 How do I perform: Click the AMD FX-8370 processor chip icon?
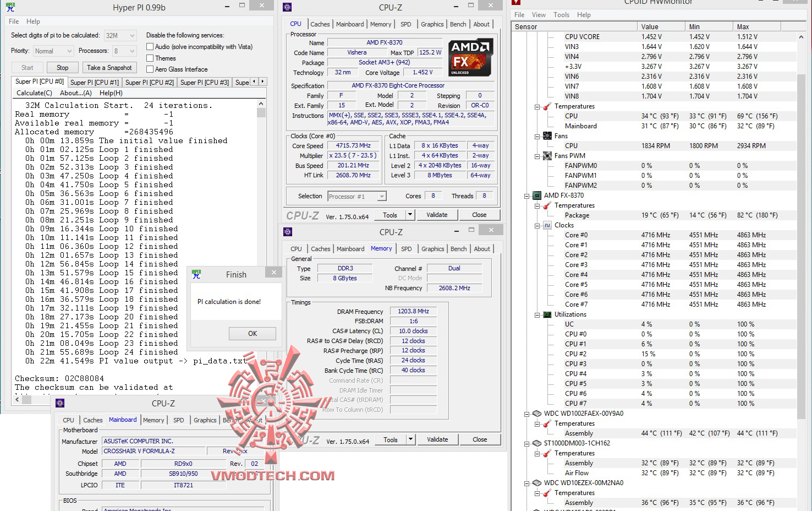click(536, 195)
